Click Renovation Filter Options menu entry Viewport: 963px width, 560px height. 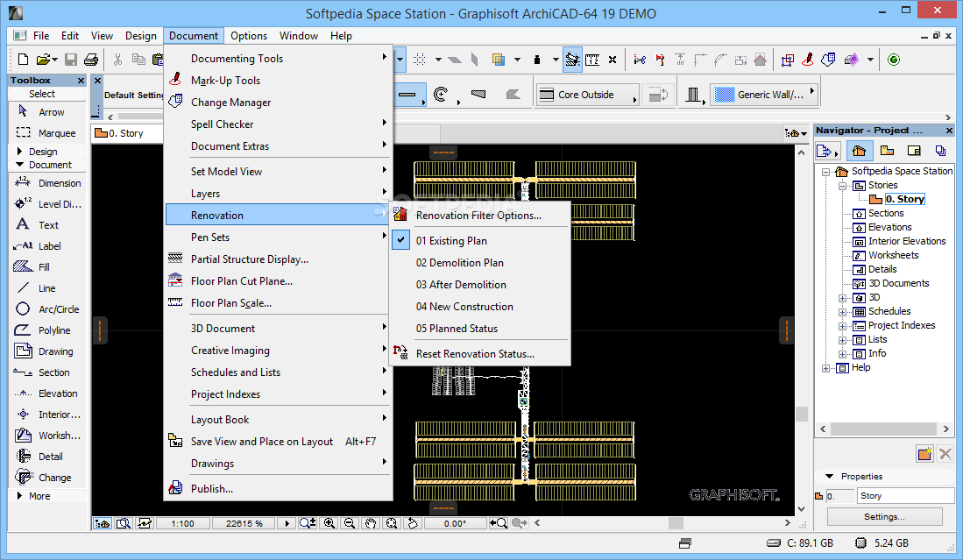click(479, 216)
